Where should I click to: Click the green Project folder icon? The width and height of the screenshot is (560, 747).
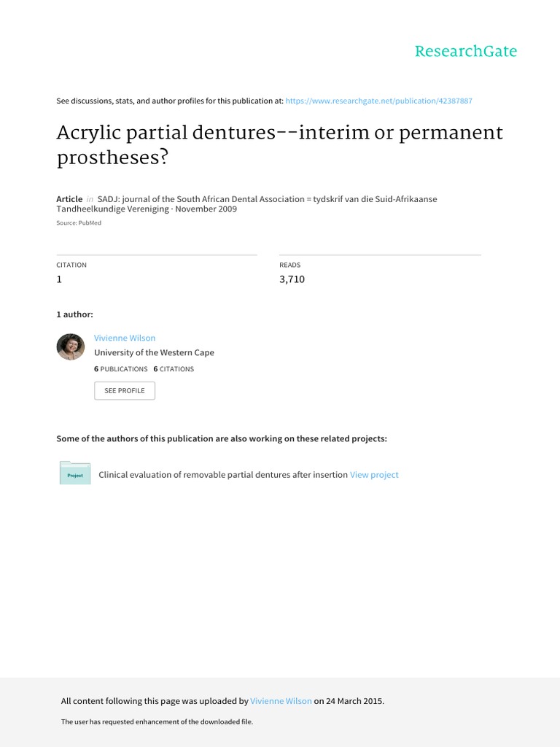point(75,473)
